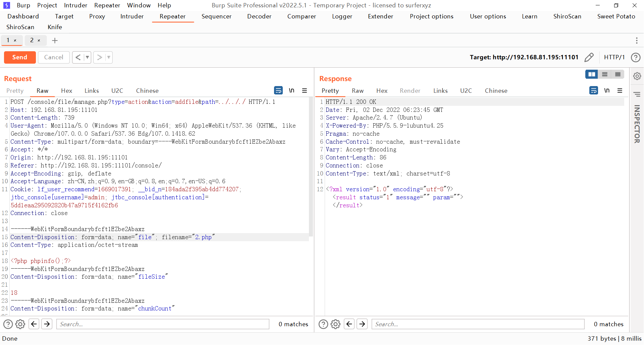Switch to the Logger tab
Image resolution: width=644 pixels, height=345 pixels.
pos(342,16)
